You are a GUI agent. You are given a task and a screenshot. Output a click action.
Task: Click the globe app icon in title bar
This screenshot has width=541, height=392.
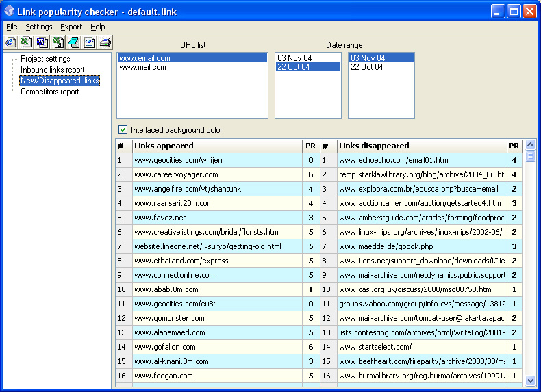[10, 12]
